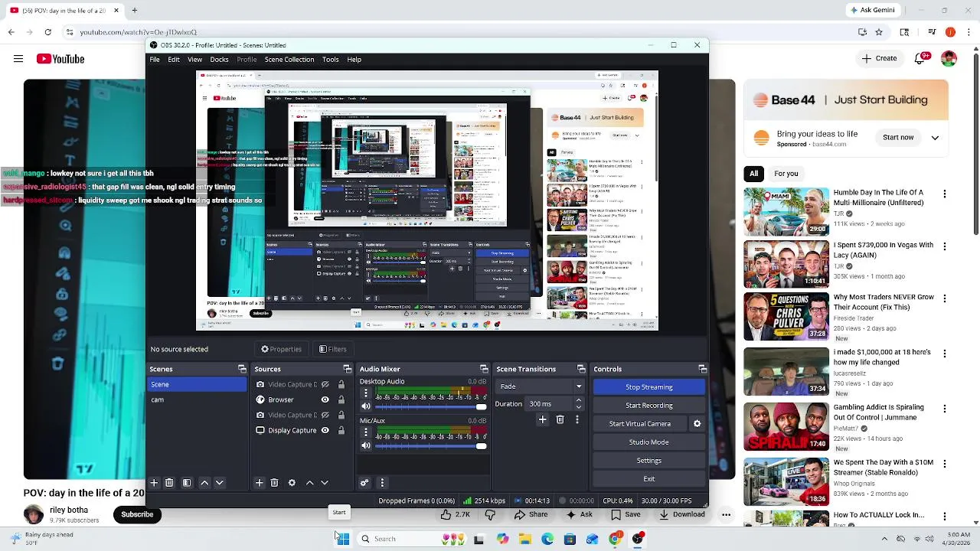Screen dimensions: 980x551
Task: Open the OBS File menu
Action: (155, 59)
